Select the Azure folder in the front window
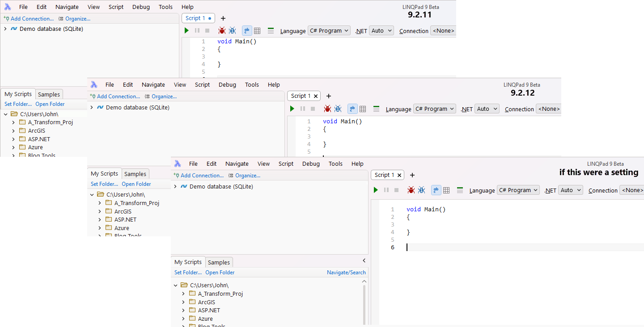 pyautogui.click(x=205, y=319)
